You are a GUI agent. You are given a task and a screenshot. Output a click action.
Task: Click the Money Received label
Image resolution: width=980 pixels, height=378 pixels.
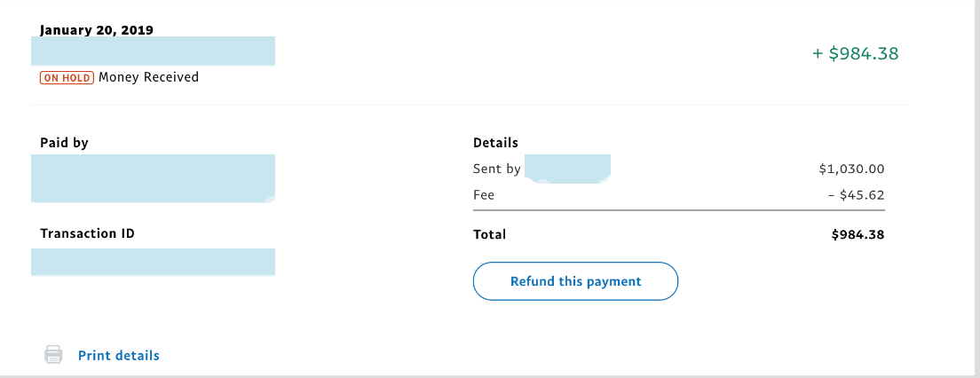[x=149, y=77]
